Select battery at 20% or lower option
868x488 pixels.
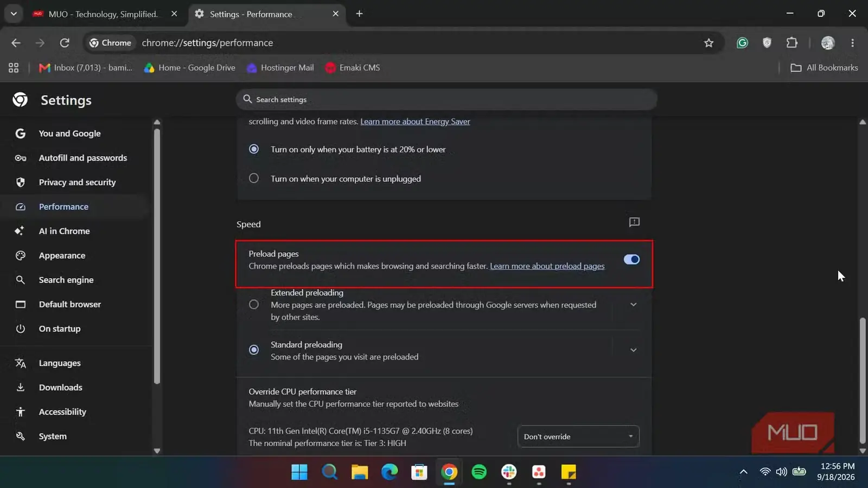click(254, 149)
